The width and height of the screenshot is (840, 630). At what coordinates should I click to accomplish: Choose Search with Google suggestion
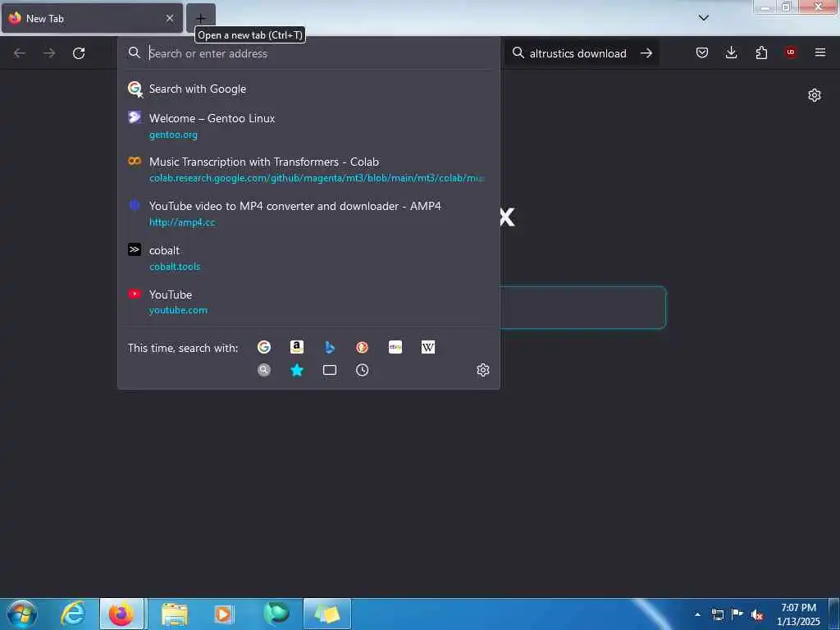(308, 89)
